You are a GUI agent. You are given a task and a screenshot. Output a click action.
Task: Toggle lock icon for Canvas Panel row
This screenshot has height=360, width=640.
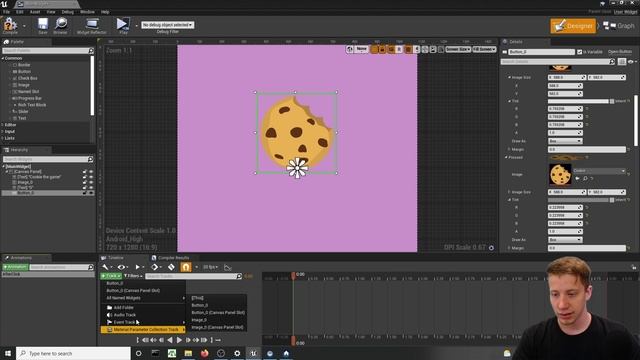(x=85, y=172)
